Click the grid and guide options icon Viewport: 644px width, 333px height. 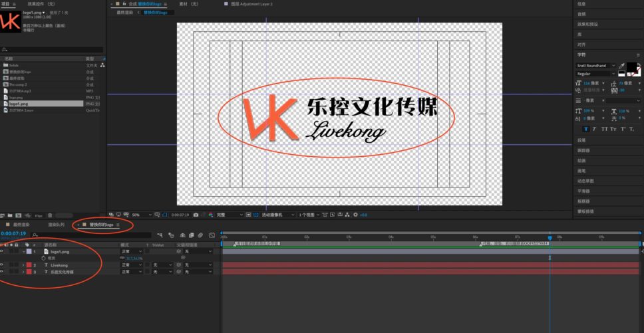point(157,215)
